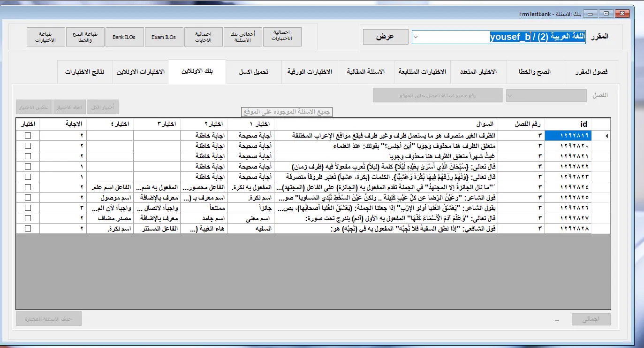
Task: Sort by the اختيار٤ column header
Action: 110,124
